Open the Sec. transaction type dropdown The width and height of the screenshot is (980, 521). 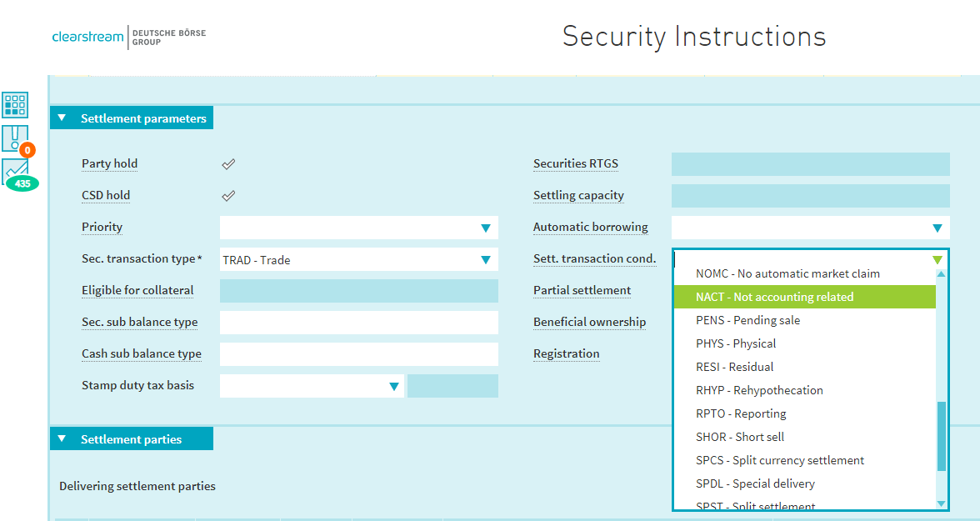tap(358, 259)
